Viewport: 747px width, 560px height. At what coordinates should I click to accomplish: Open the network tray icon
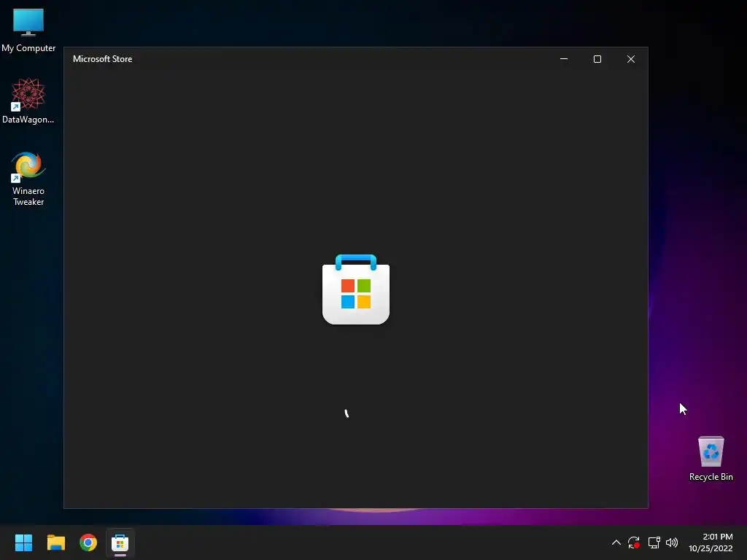(x=654, y=542)
